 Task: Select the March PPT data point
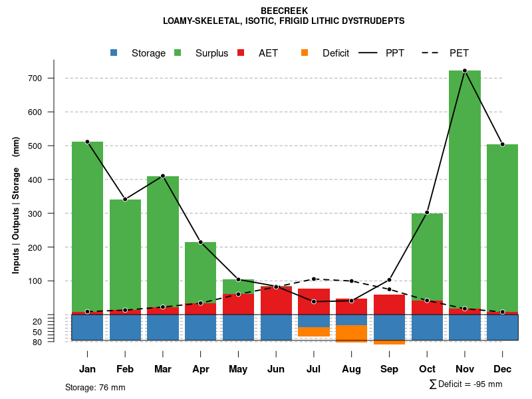[x=163, y=176]
